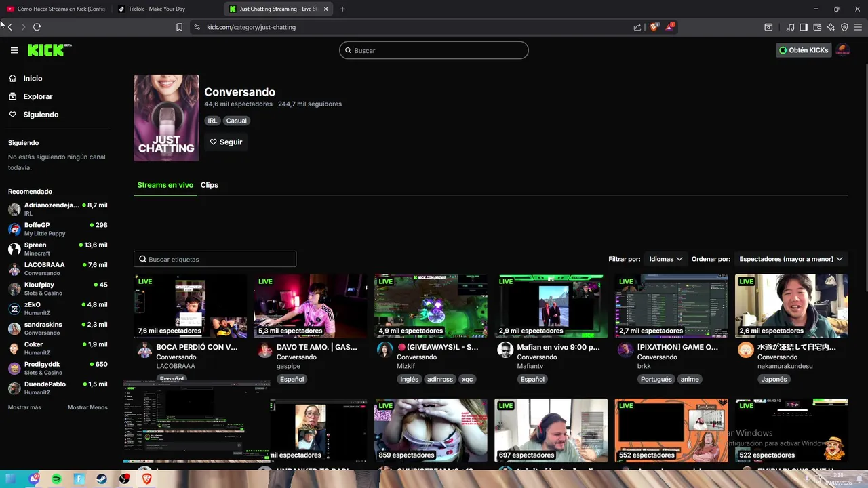Open Steam from the taskbar
This screenshot has height=488, width=868.
(100, 479)
